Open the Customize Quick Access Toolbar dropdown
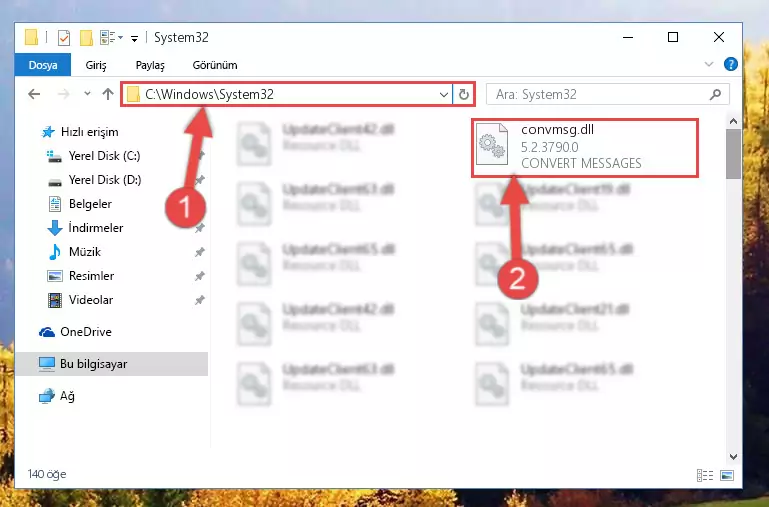The image size is (769, 507). coord(134,39)
